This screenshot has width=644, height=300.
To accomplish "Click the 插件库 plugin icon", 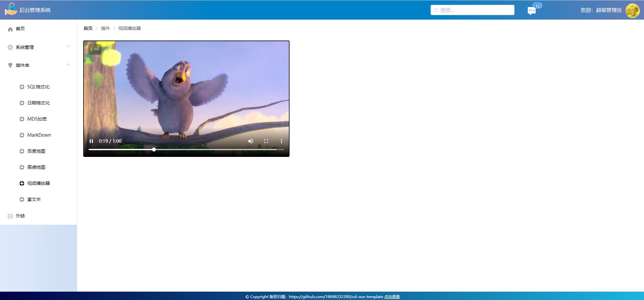I will point(10,65).
